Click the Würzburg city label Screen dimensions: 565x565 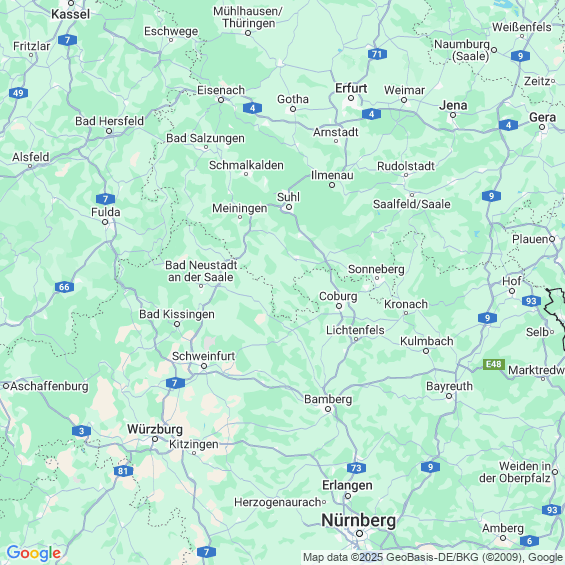(155, 429)
